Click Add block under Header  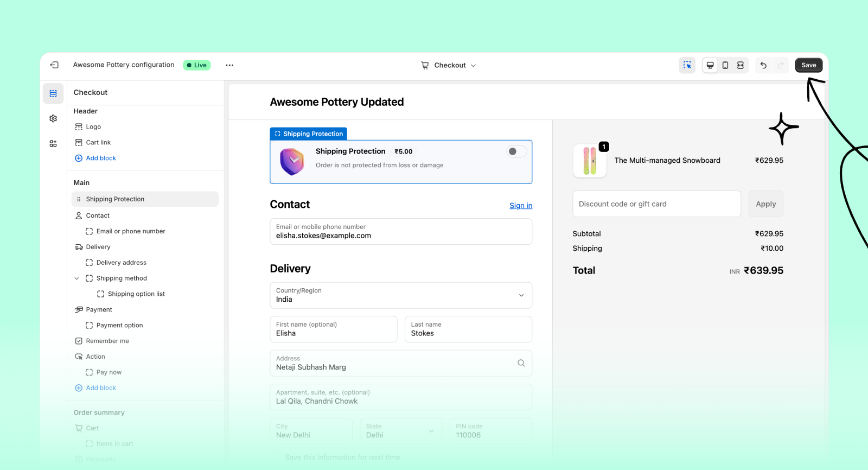101,158
